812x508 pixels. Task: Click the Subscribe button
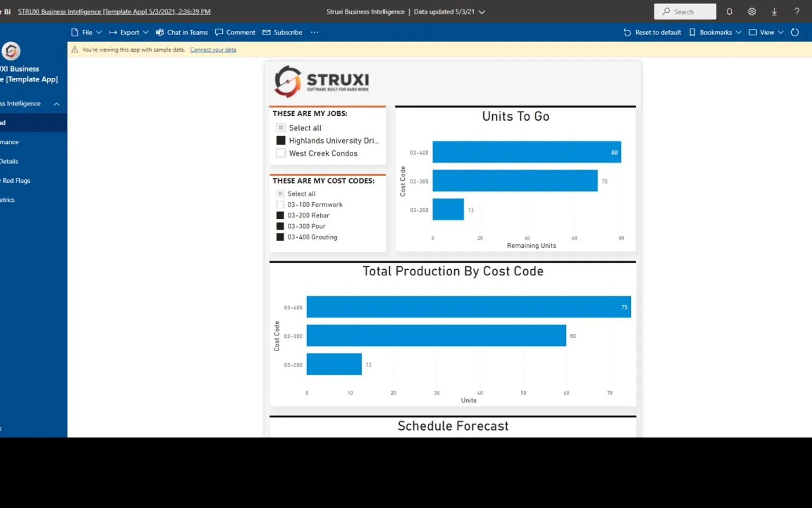[x=282, y=32]
